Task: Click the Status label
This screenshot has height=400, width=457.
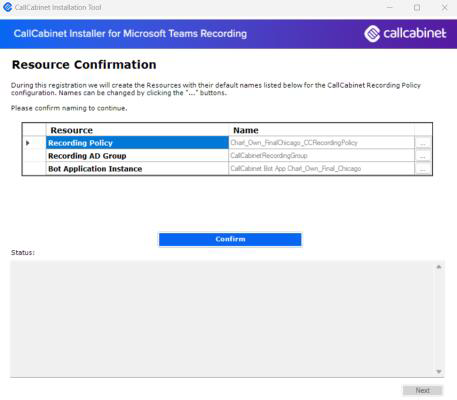Action: click(23, 253)
